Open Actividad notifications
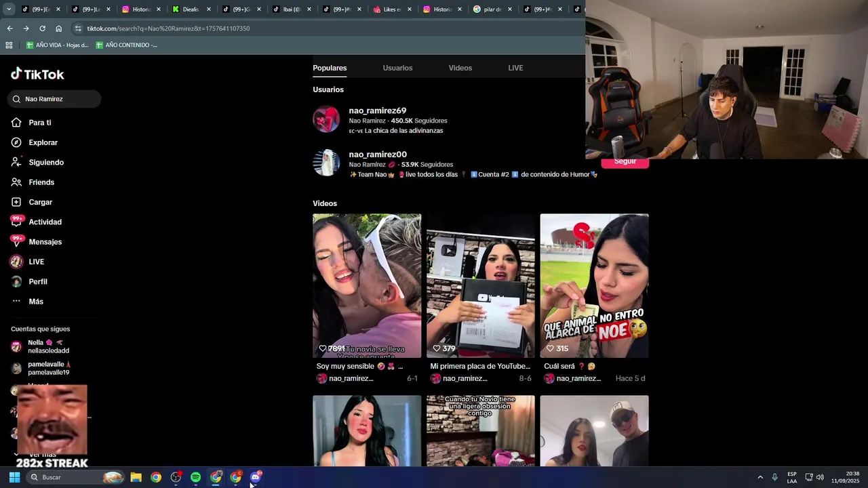 click(x=37, y=222)
